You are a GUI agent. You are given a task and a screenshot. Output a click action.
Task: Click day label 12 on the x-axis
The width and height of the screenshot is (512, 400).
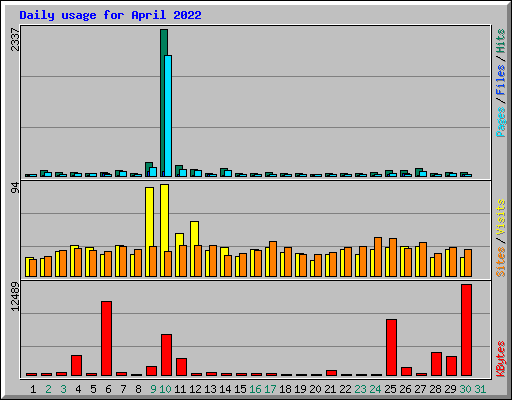195,389
